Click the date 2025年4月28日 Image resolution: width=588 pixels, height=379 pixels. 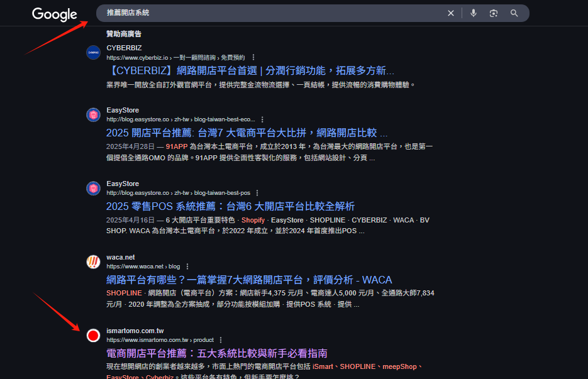coord(130,146)
